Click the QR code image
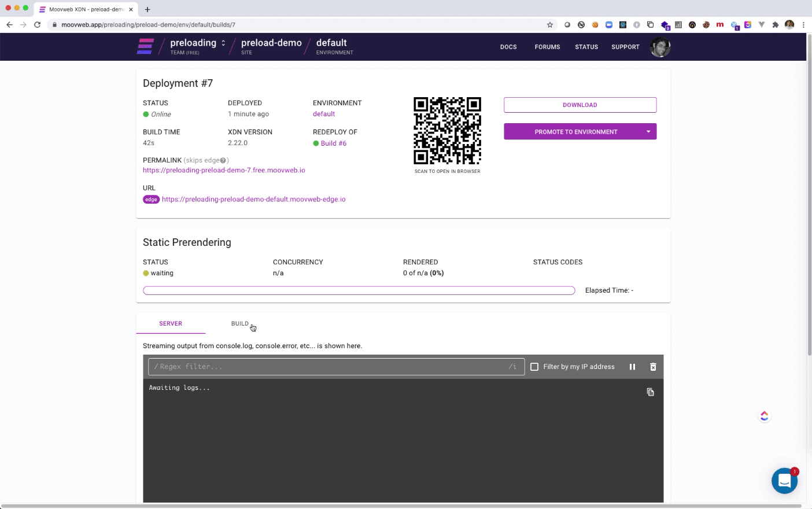 point(447,131)
